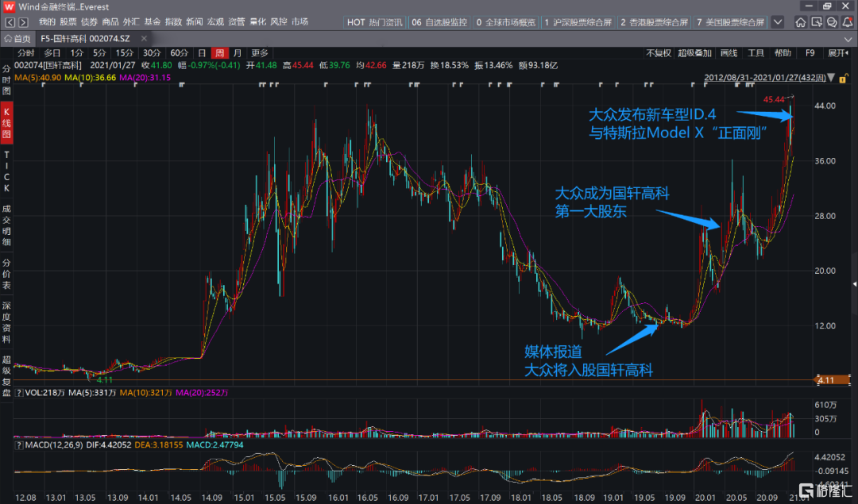The image size is (858, 504).
Task: Click the screen pointer icon beside home
Action: coord(817,22)
